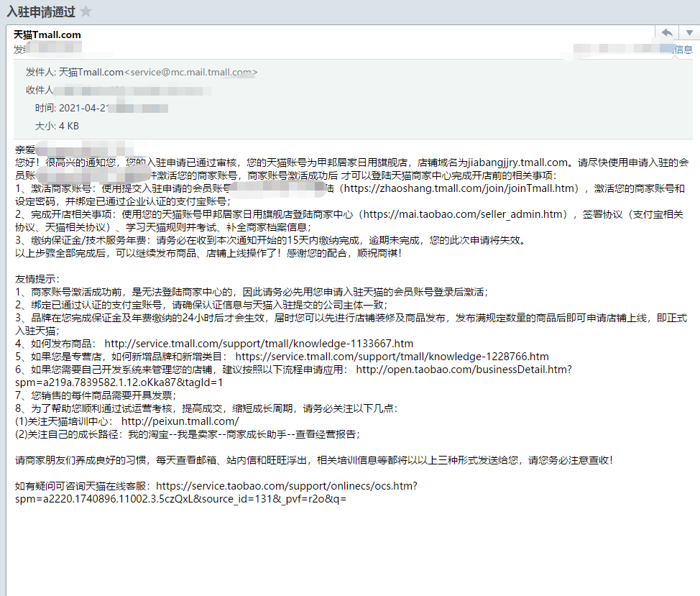Click the email subject 入驻申请通过
Screen dimensions: 700x596
(41, 12)
